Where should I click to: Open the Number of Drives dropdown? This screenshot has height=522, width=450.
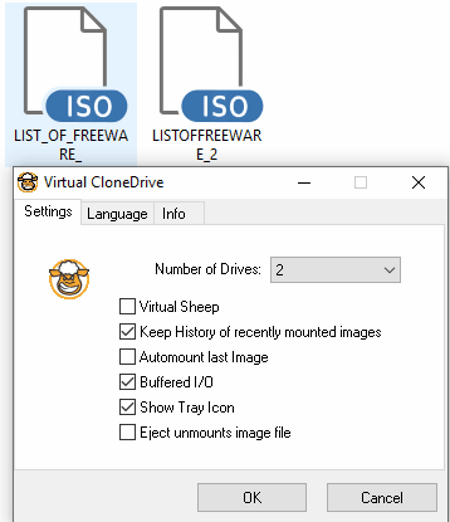335,270
